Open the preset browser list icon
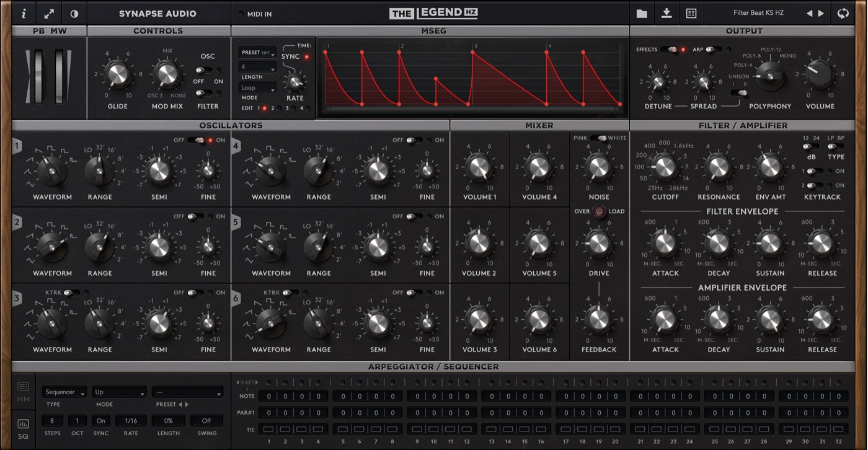 coord(691,13)
